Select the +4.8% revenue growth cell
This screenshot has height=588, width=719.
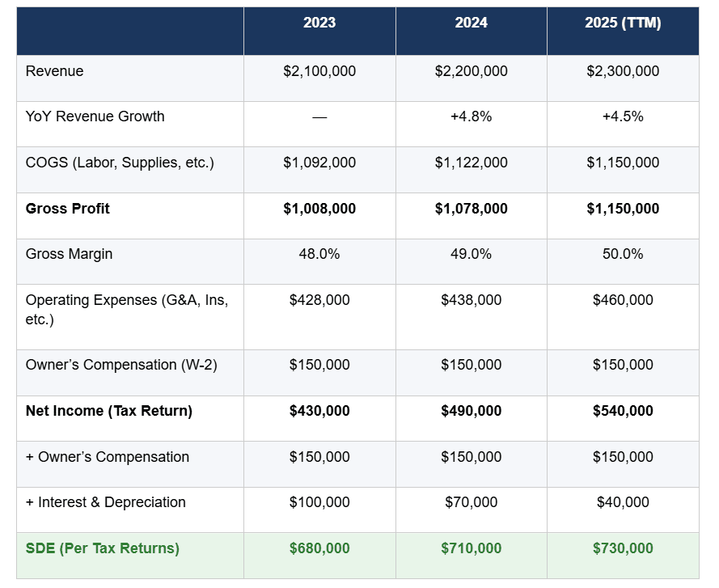(471, 116)
